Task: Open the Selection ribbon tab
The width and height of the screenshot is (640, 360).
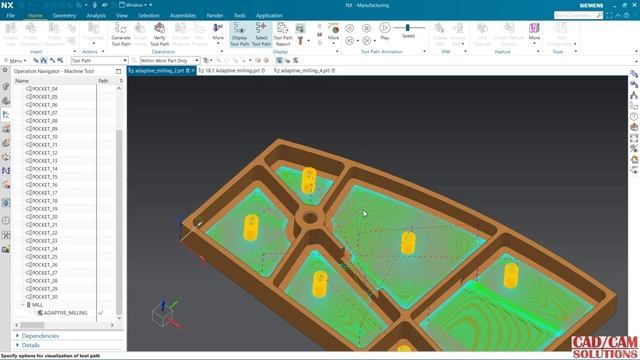Action: point(149,16)
